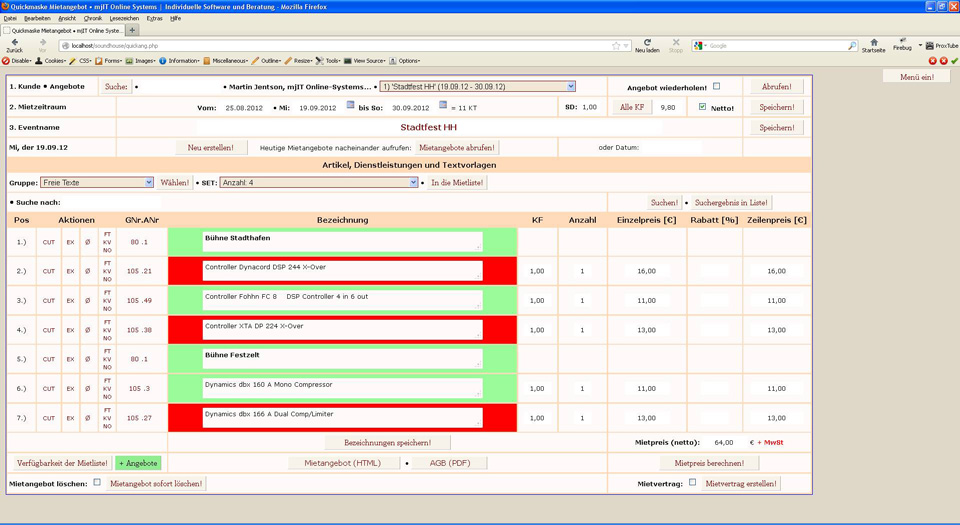The width and height of the screenshot is (960, 525).
Task: Click Menü ein! button
Action: coord(917,77)
